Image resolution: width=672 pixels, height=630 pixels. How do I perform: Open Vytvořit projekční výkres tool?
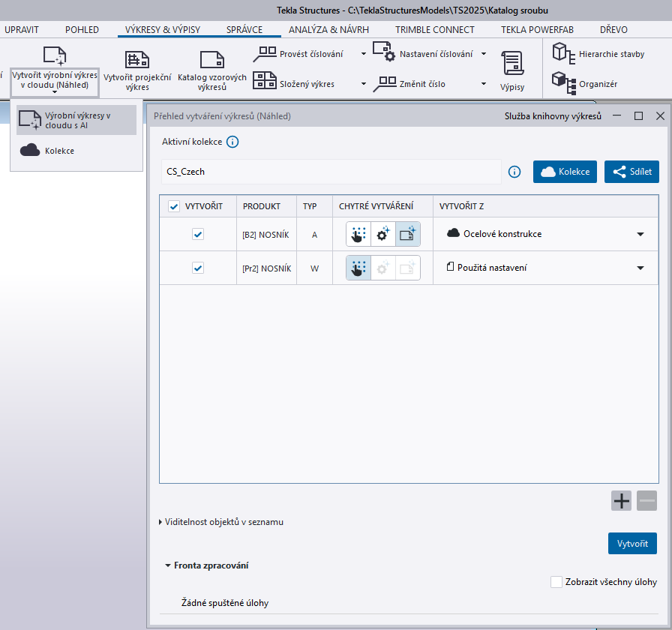137,70
